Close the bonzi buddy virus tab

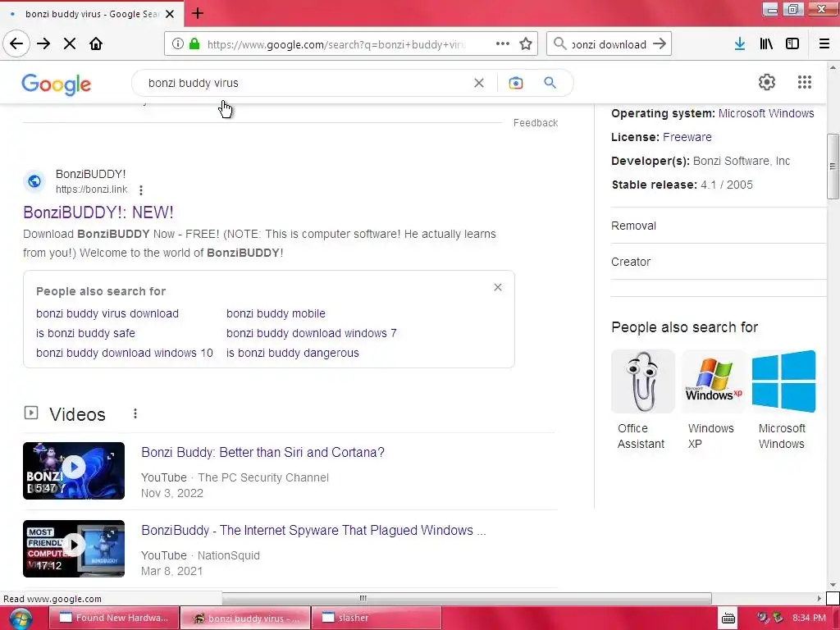[x=170, y=14]
